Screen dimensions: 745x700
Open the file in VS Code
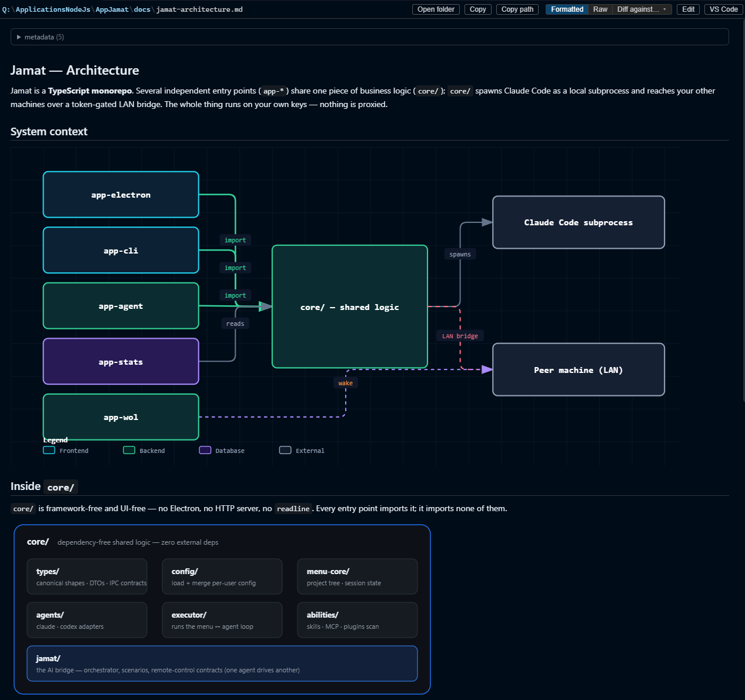[723, 9]
